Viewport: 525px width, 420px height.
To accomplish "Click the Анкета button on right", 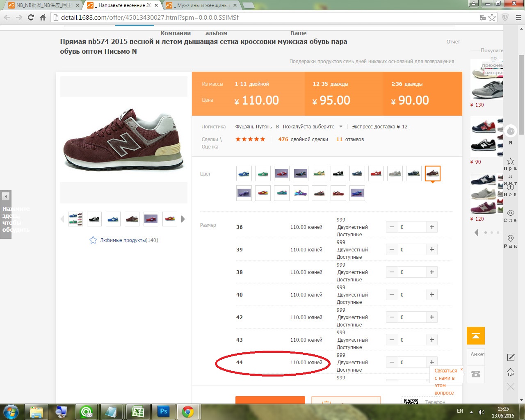I will coord(476,354).
